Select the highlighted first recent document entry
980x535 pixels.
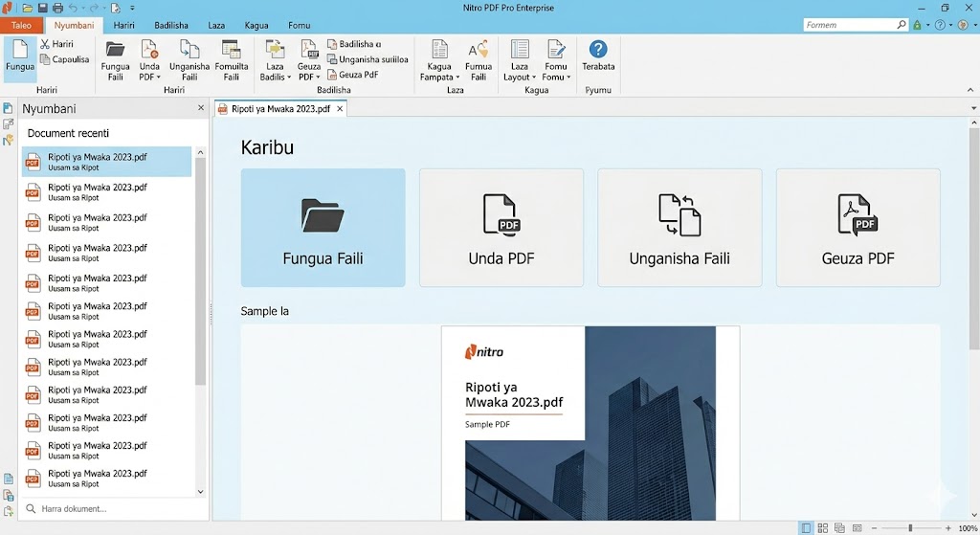point(107,162)
